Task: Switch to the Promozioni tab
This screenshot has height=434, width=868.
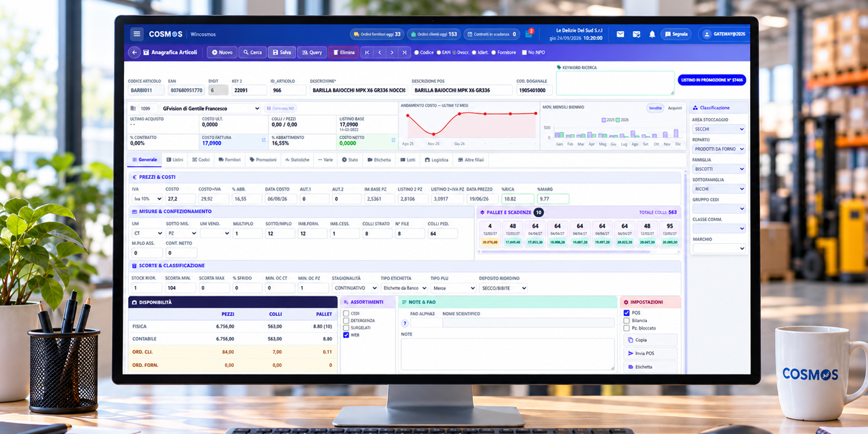Action: [x=263, y=160]
